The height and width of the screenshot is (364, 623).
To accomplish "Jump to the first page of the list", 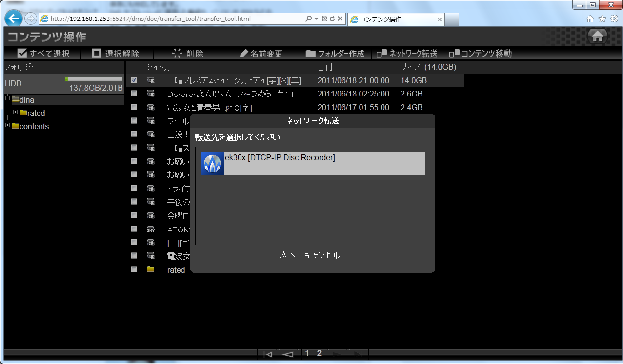I will coord(267,354).
